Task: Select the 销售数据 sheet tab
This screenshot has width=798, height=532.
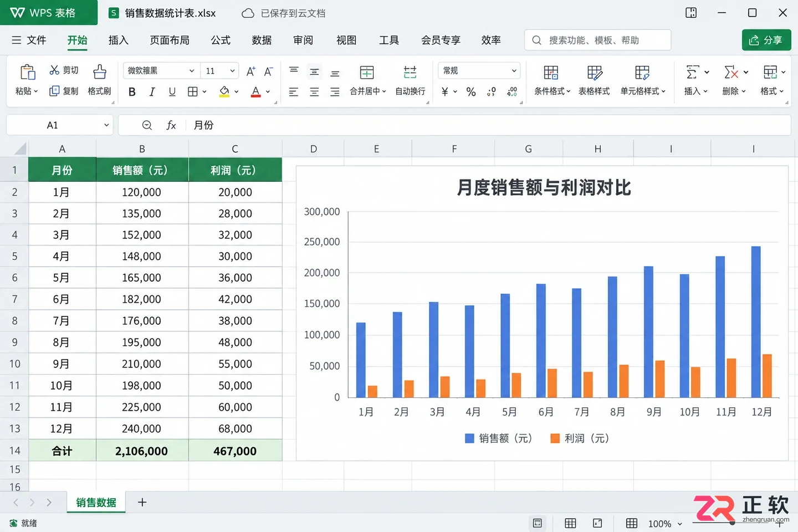Action: click(x=96, y=503)
